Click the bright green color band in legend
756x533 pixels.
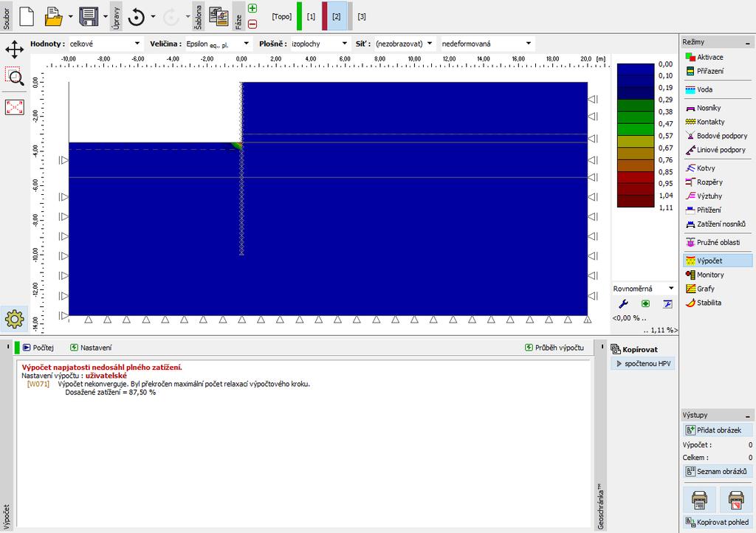[x=636, y=129]
